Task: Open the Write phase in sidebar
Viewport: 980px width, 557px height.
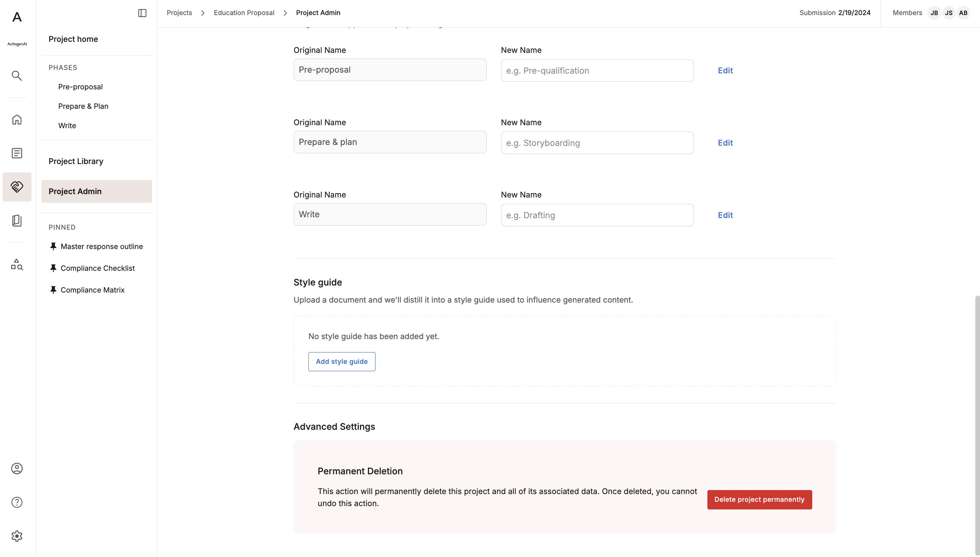Action: 67,126
